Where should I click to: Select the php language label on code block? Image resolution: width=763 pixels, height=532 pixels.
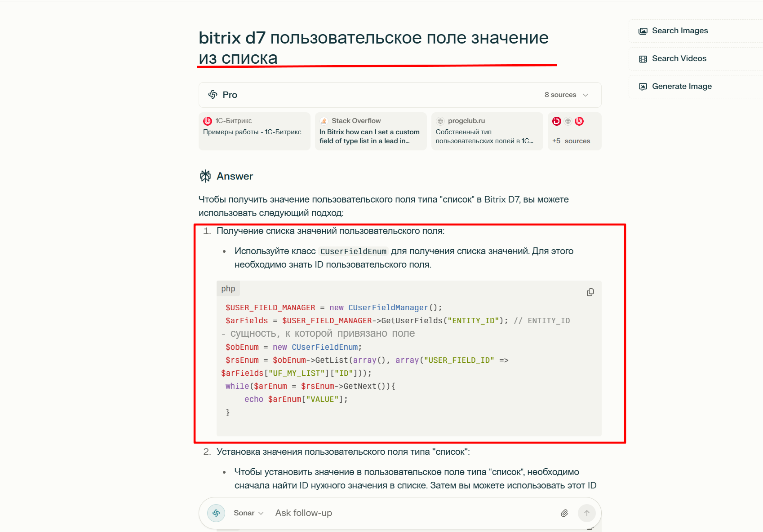click(x=228, y=288)
